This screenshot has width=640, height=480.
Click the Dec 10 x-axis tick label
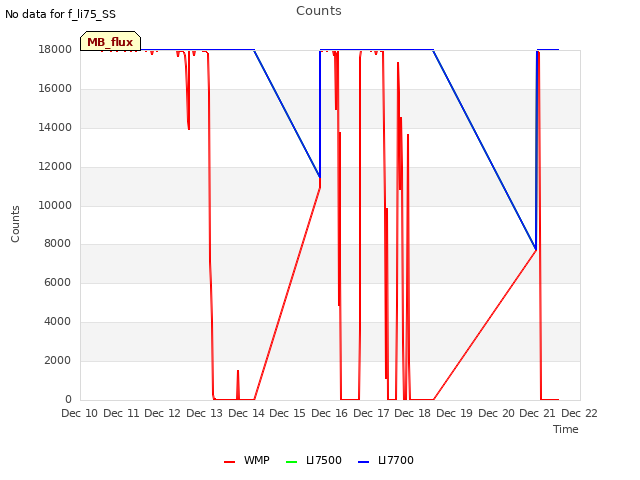(80, 413)
